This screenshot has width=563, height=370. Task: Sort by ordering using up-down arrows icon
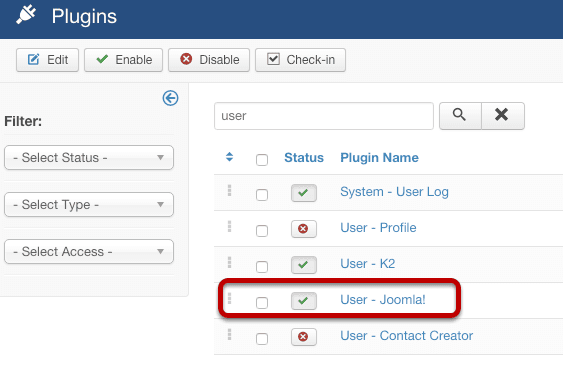click(x=229, y=157)
